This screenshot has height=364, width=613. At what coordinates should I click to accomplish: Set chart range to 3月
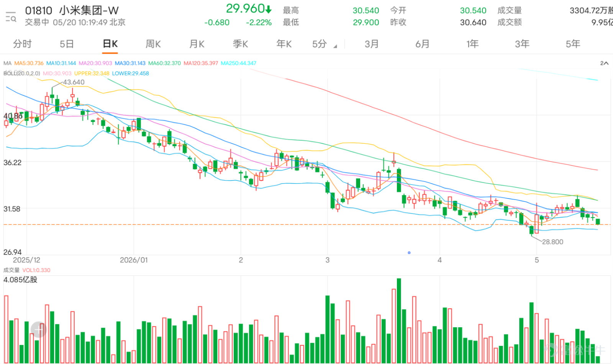372,44
